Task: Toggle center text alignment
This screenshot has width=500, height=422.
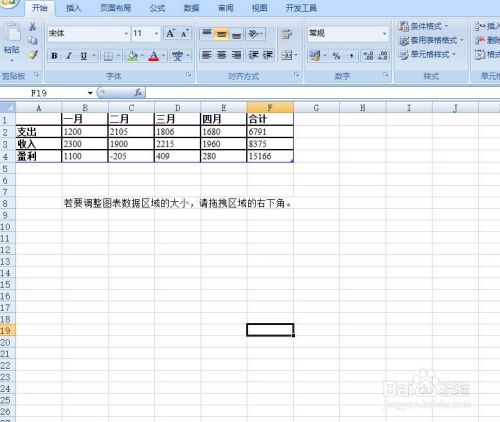Action: coord(222,55)
